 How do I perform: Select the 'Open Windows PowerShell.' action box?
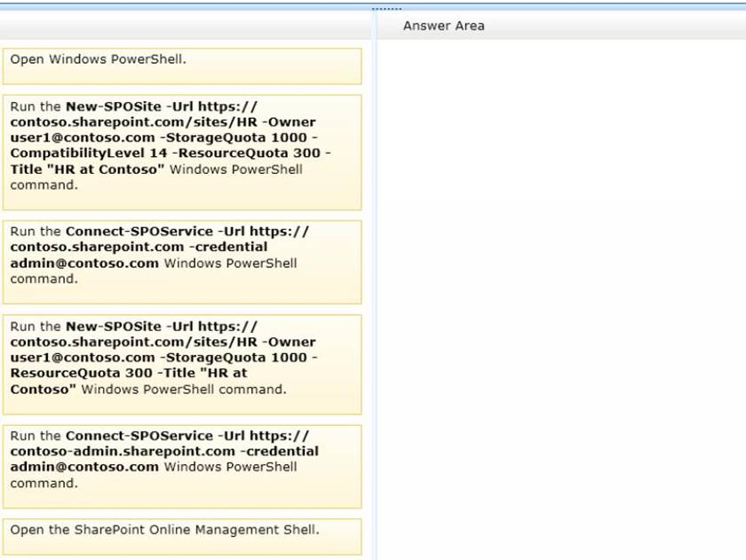(x=182, y=66)
